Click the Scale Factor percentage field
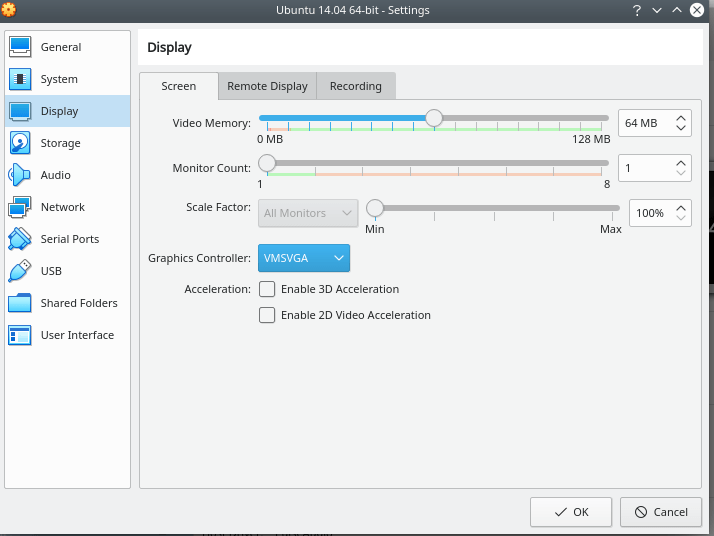This screenshot has width=714, height=536. [650, 213]
